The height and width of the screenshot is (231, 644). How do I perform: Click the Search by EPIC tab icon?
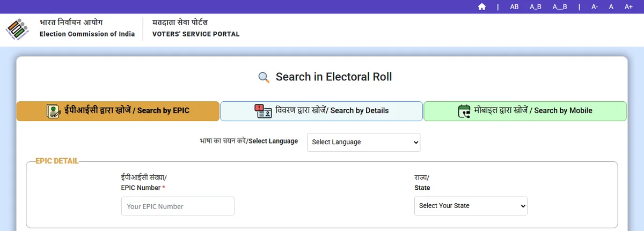point(53,111)
